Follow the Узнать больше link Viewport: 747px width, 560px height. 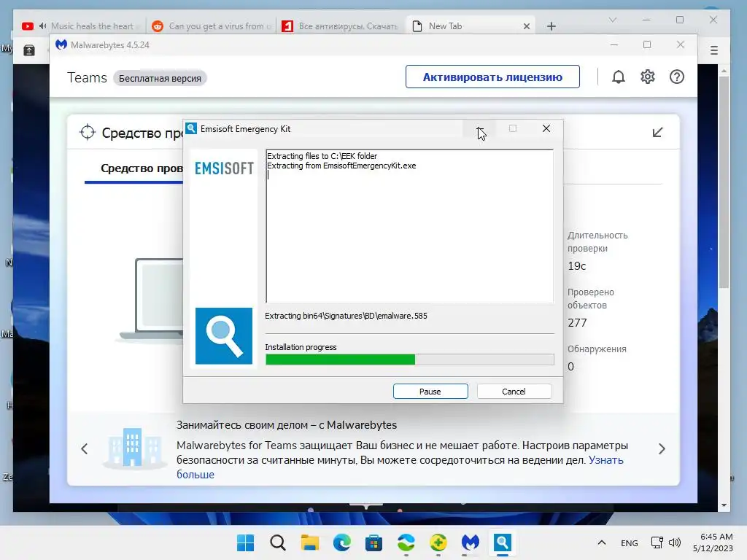tap(605, 460)
